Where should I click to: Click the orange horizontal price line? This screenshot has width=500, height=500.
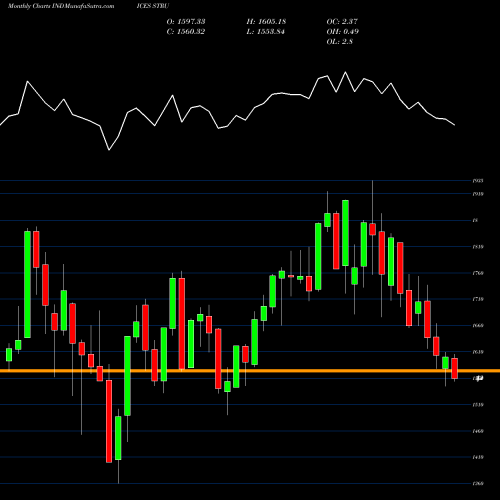click(x=250, y=371)
